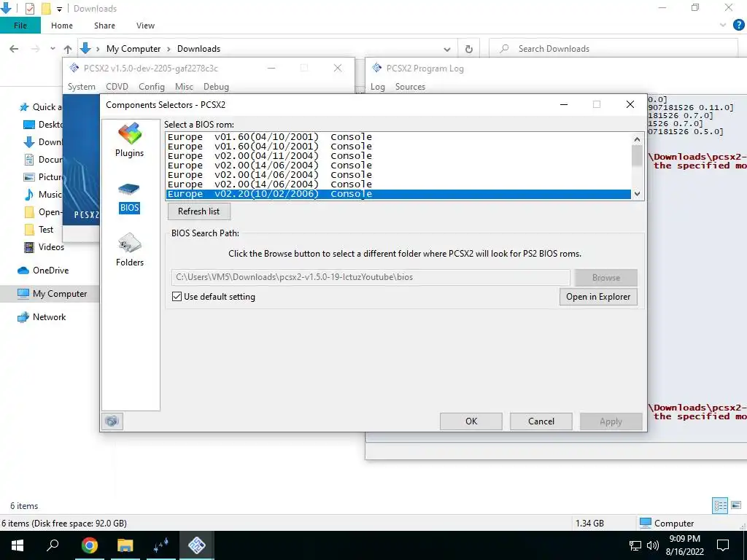Switch to large icons view layout
The image size is (747, 560).
[x=736, y=505]
